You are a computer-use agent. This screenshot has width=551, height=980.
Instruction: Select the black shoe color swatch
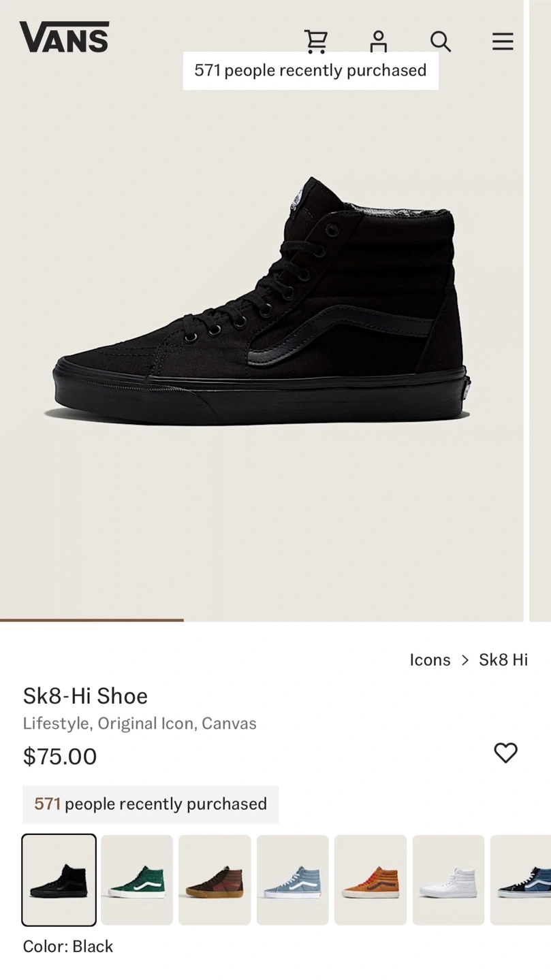tap(59, 879)
